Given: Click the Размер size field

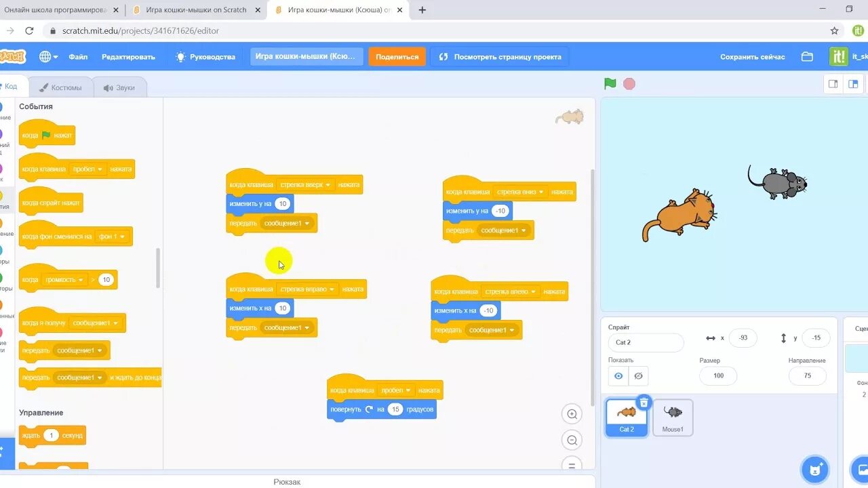Looking at the screenshot, I should 718,375.
